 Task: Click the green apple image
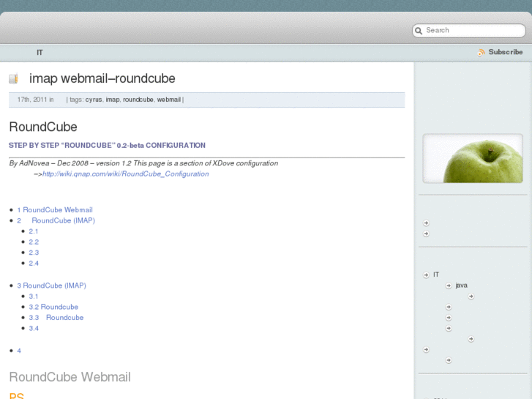point(473,158)
